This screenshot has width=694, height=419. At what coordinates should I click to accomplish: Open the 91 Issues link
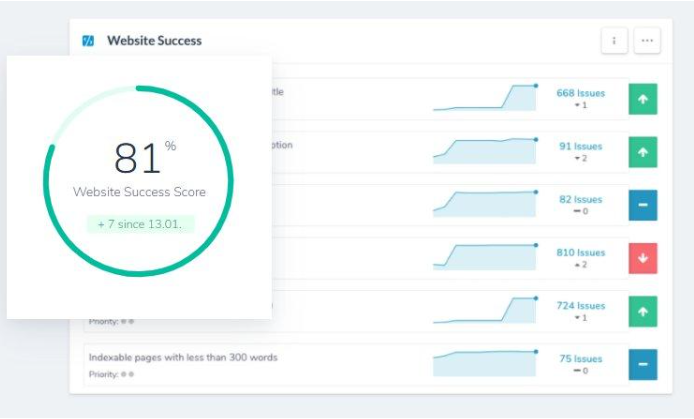581,146
